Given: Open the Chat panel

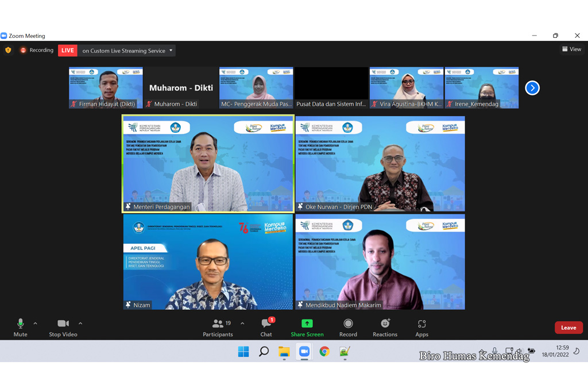Looking at the screenshot, I should [266, 328].
